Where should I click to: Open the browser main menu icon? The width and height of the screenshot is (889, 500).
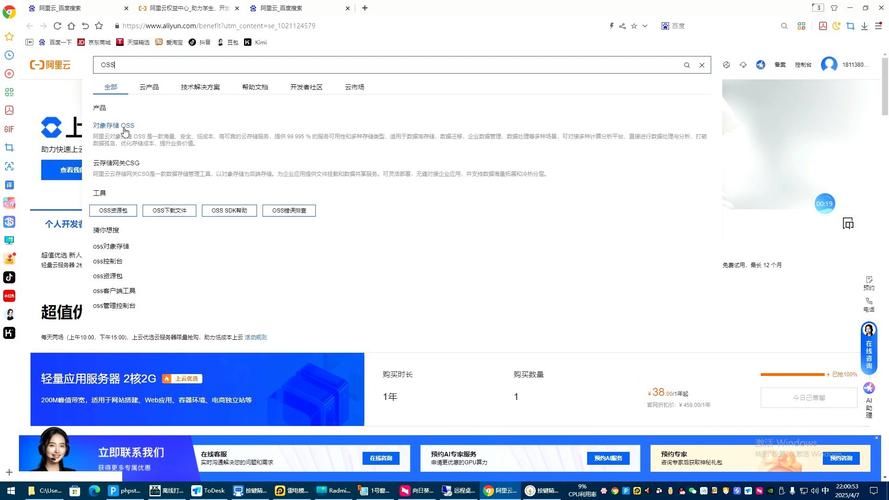pos(878,26)
